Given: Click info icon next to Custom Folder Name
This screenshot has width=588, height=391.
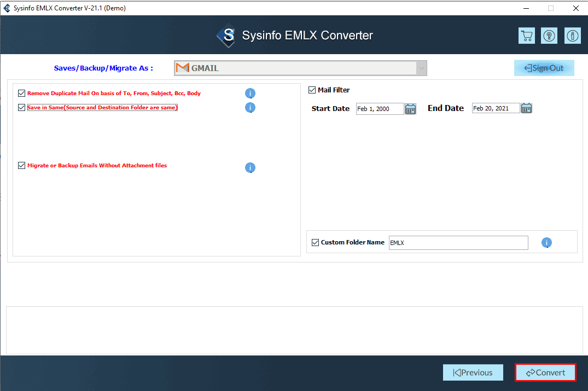Looking at the screenshot, I should coord(546,243).
